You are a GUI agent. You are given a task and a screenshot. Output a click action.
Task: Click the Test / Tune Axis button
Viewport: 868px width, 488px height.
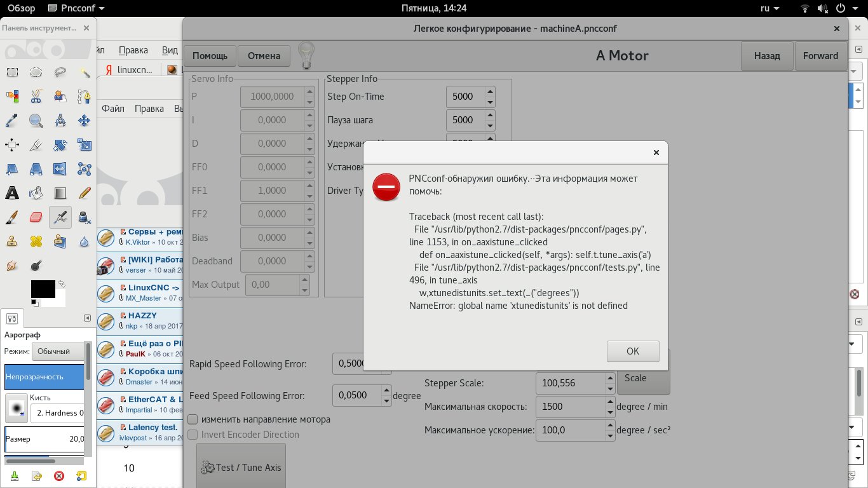click(x=241, y=467)
